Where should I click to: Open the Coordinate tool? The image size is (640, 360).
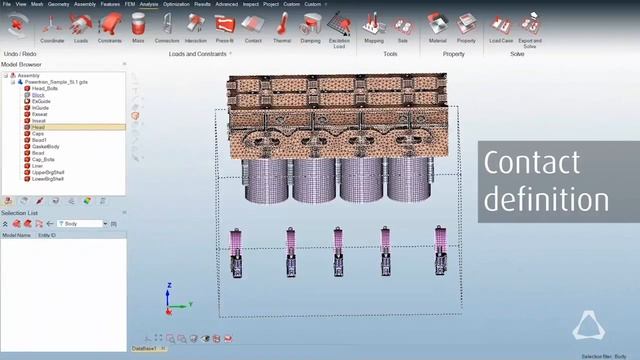click(52, 28)
